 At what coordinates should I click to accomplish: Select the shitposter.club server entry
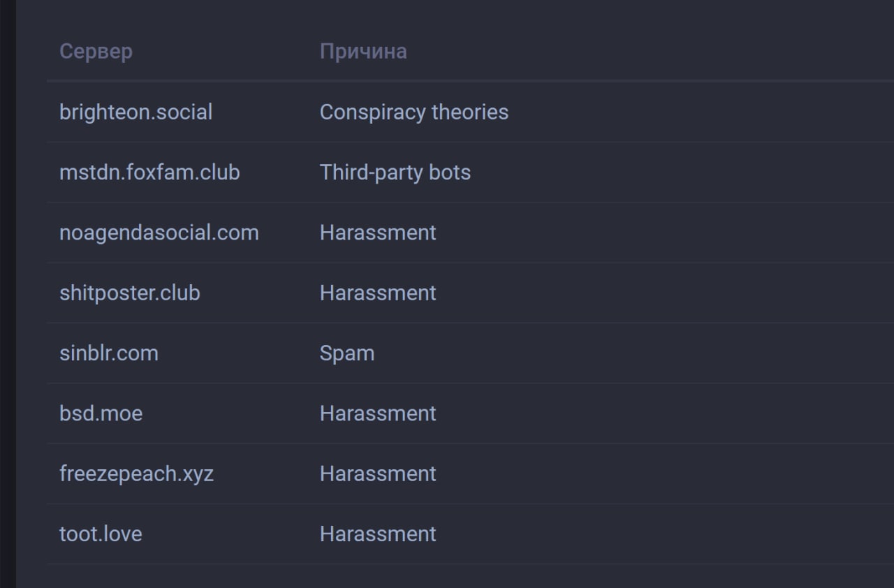tap(130, 293)
